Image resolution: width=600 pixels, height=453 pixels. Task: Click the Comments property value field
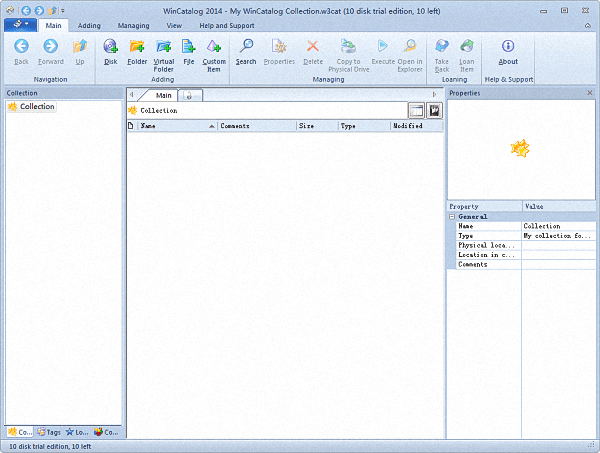coord(558,265)
